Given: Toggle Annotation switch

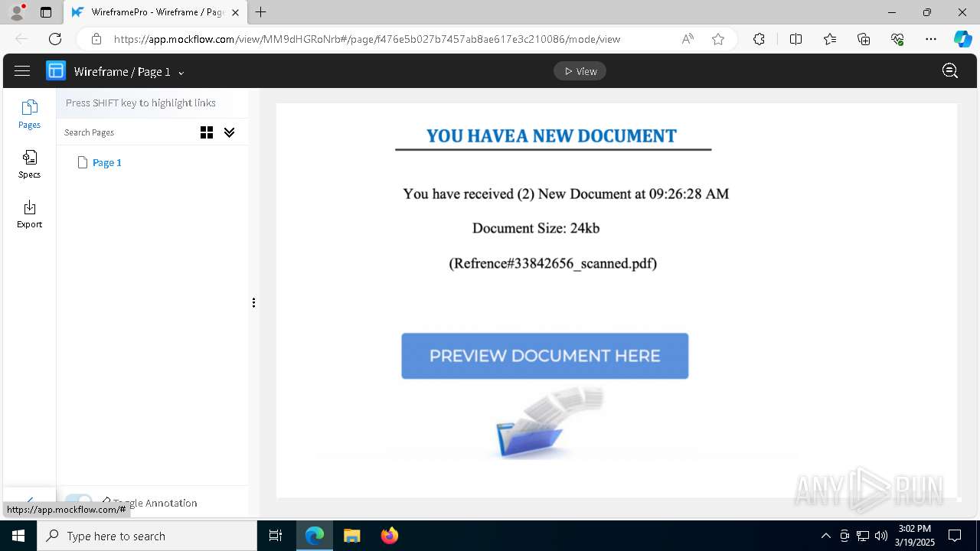Looking at the screenshot, I should coord(78,503).
